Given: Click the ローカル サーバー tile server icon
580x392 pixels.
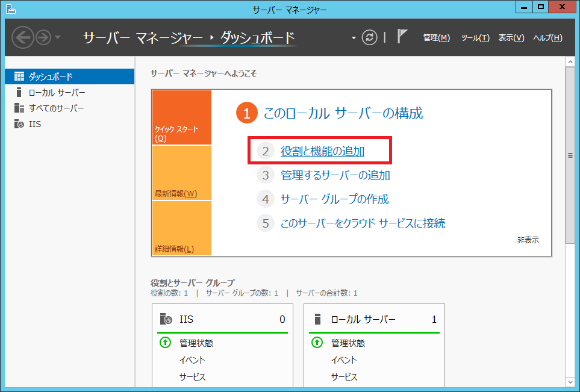Looking at the screenshot, I should tap(317, 319).
